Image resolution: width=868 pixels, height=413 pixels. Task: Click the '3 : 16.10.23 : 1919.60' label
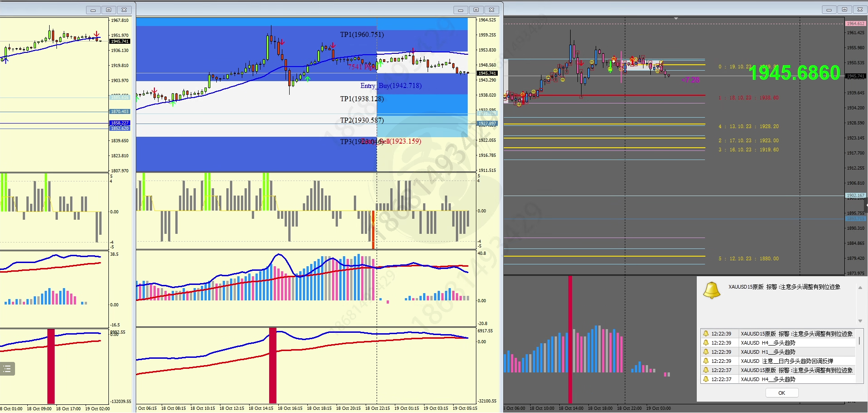(749, 150)
